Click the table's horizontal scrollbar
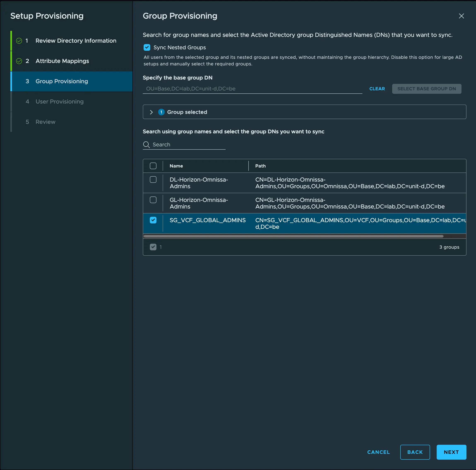 tap(293, 236)
